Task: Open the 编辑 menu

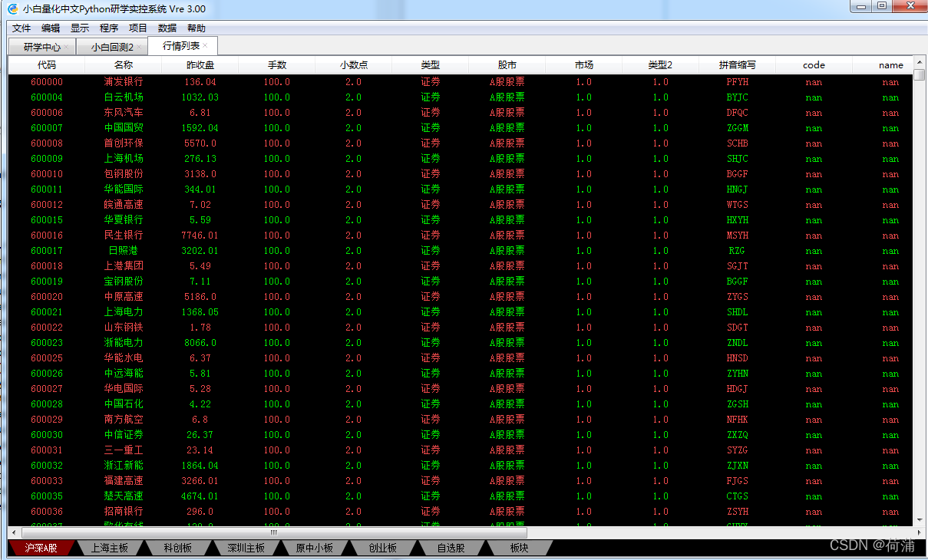Action: (51, 28)
